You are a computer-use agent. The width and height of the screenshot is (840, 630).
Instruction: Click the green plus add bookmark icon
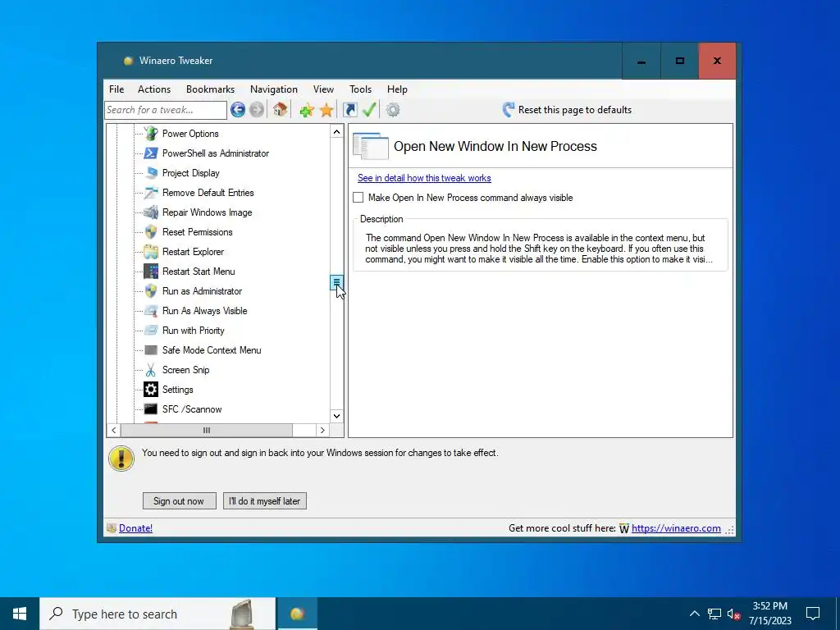(x=307, y=111)
